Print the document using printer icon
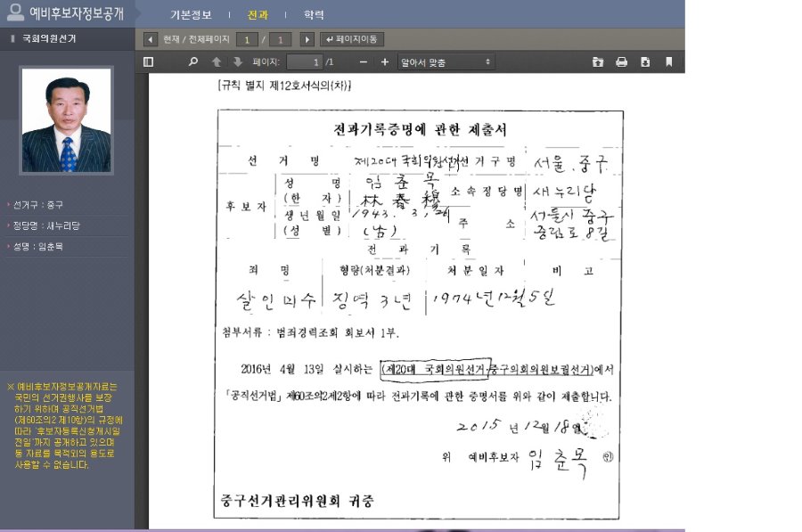The width and height of the screenshot is (802, 532). point(621,62)
